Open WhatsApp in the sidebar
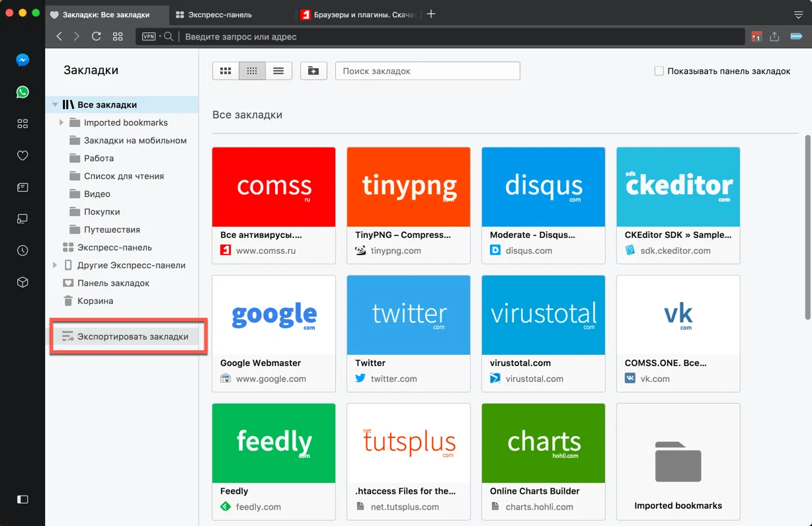This screenshot has height=526, width=812. point(22,92)
